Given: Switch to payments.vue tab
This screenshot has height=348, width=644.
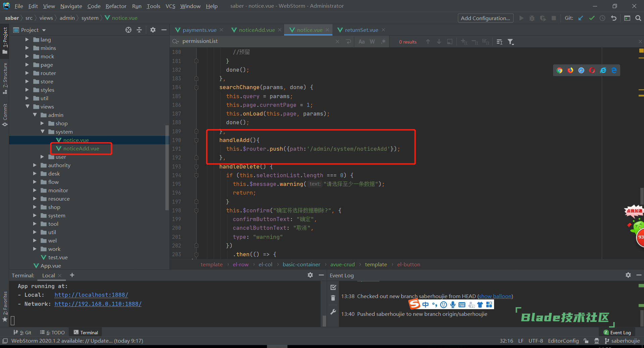Looking at the screenshot, I should (199, 30).
